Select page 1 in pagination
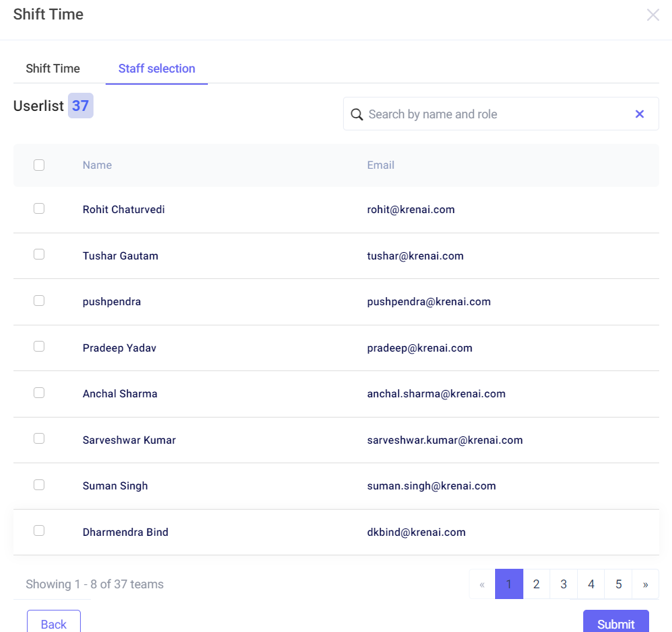672x632 pixels. (509, 584)
